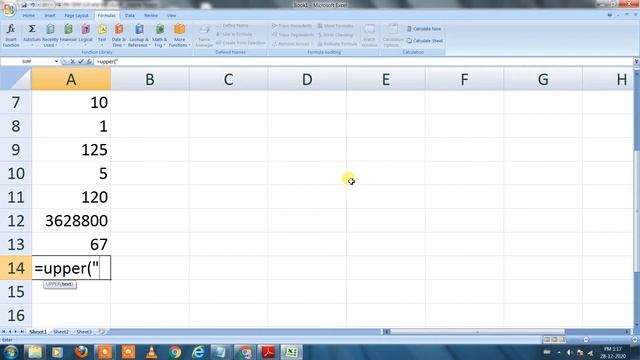Select column E header

click(x=386, y=79)
